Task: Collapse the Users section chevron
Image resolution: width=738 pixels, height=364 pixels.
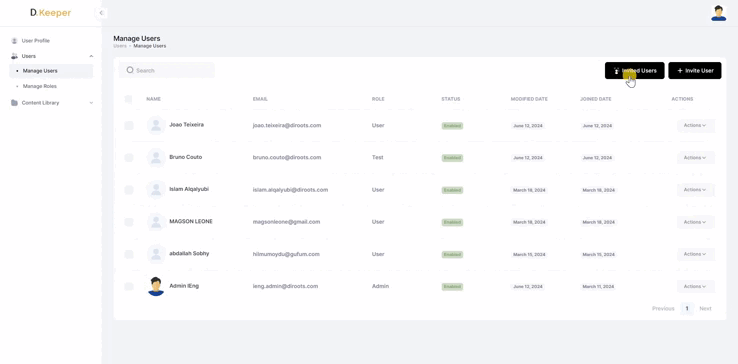Action: tap(91, 56)
